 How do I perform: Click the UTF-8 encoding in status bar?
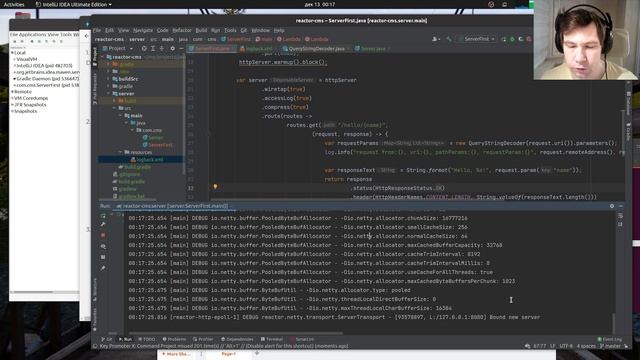pyautogui.click(x=566, y=346)
